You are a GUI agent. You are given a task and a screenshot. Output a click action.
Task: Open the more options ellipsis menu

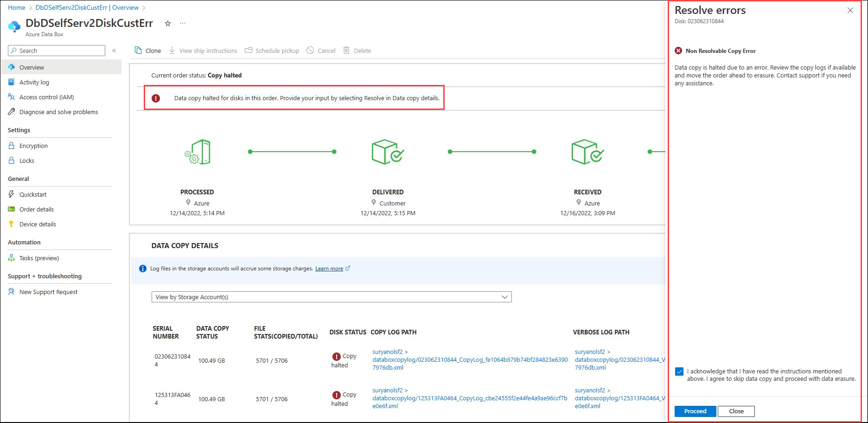pyautogui.click(x=183, y=24)
